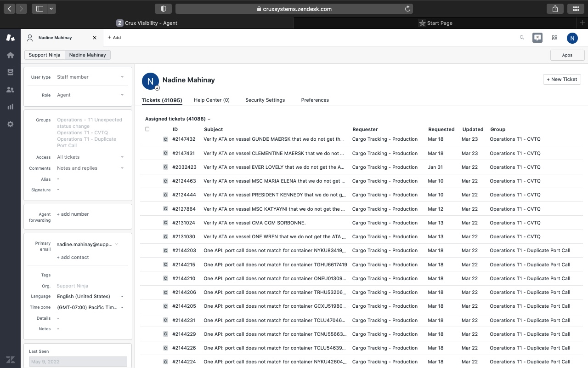Switch to Start Page browser tab
The height and width of the screenshot is (368, 588).
coord(435,23)
